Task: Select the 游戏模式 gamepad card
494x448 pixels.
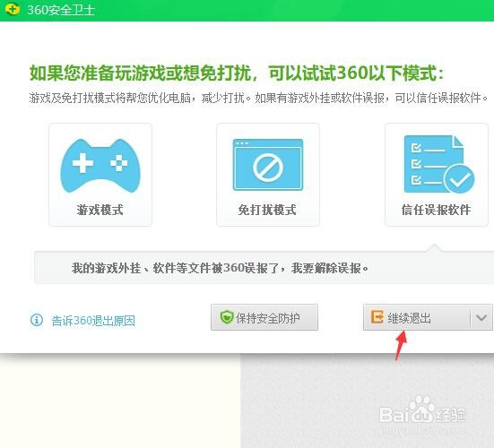Action: tap(100, 175)
